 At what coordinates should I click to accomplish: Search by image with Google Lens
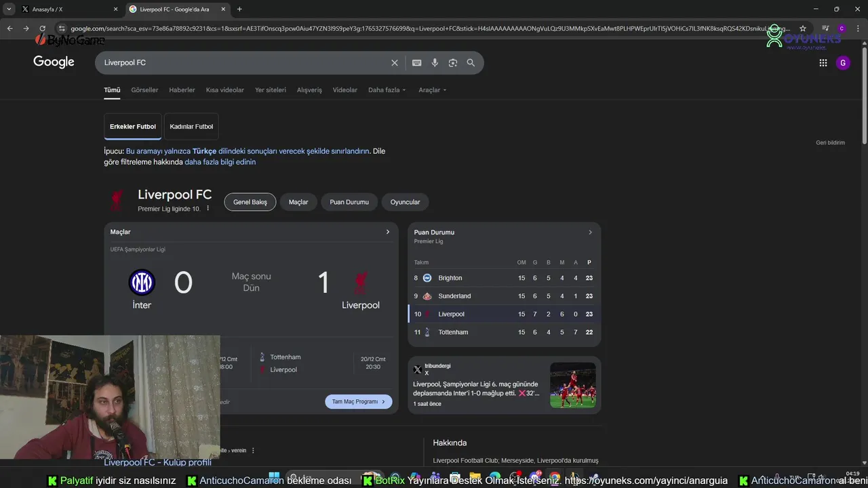(453, 62)
